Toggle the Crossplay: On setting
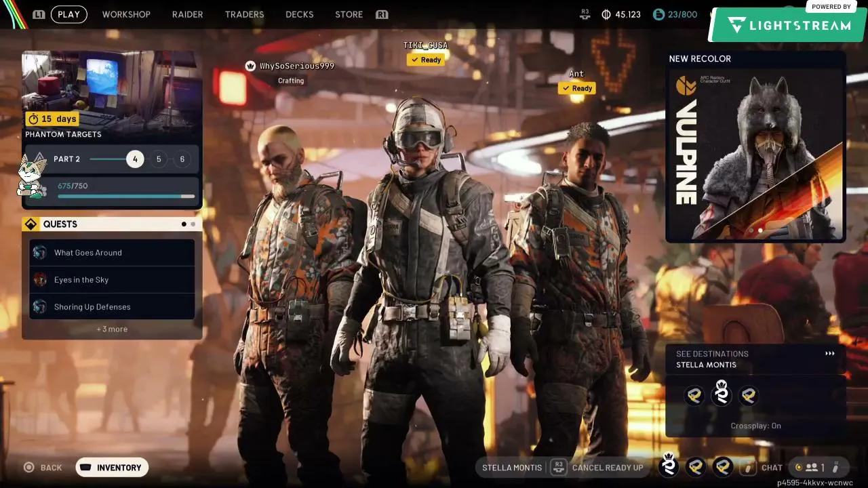The width and height of the screenshot is (868, 488). coord(755,426)
